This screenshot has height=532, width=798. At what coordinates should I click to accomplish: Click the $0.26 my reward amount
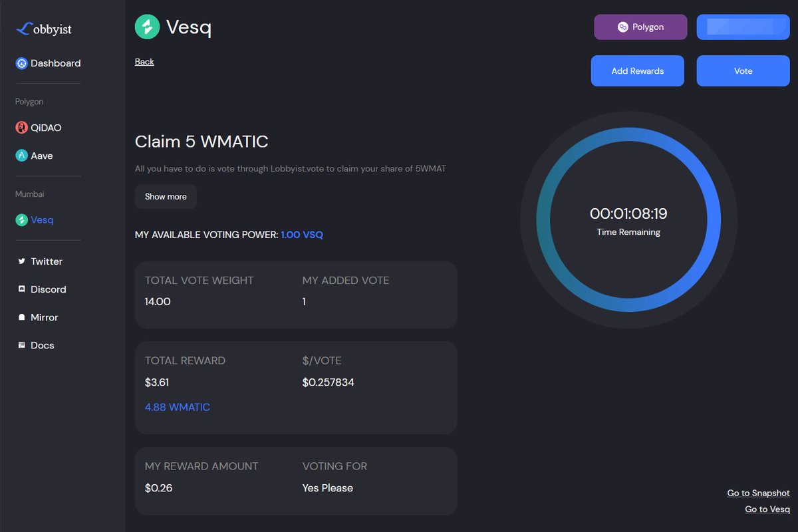pyautogui.click(x=158, y=488)
